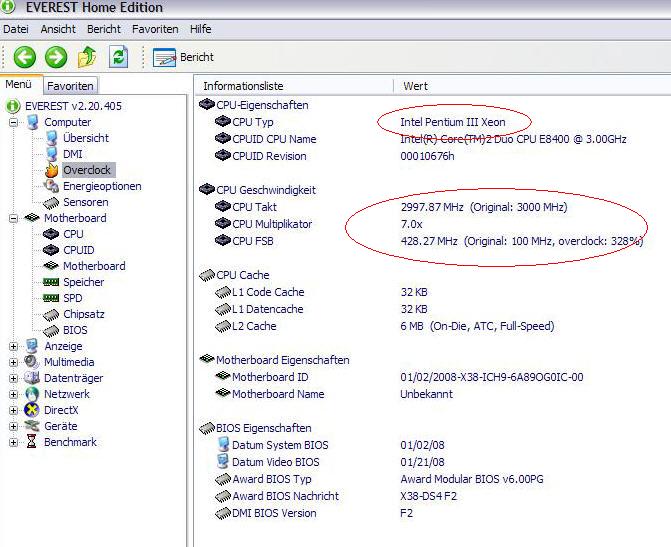Collapse the Motherboard tree category
Screen dimensions: 671x547
point(13,218)
